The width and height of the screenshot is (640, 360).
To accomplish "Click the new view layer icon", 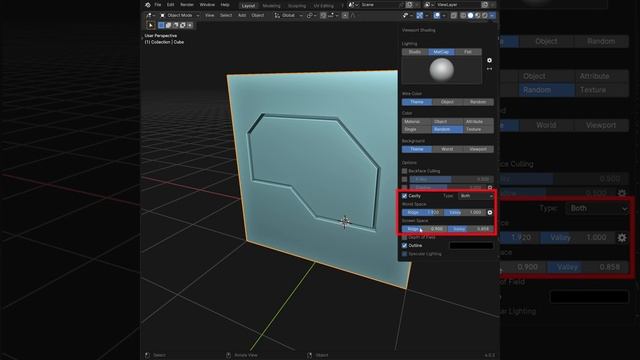I will click(484, 5).
